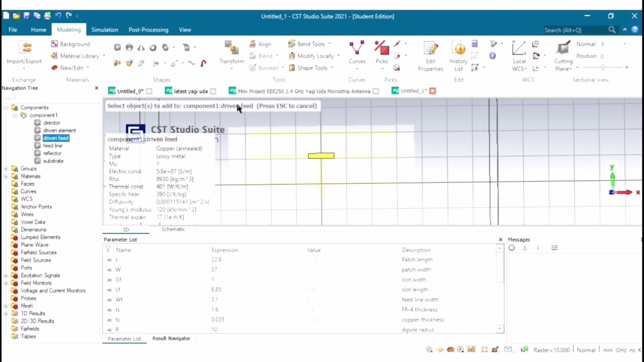Switch to the Schematic view tab
644x362 pixels.
173,229
